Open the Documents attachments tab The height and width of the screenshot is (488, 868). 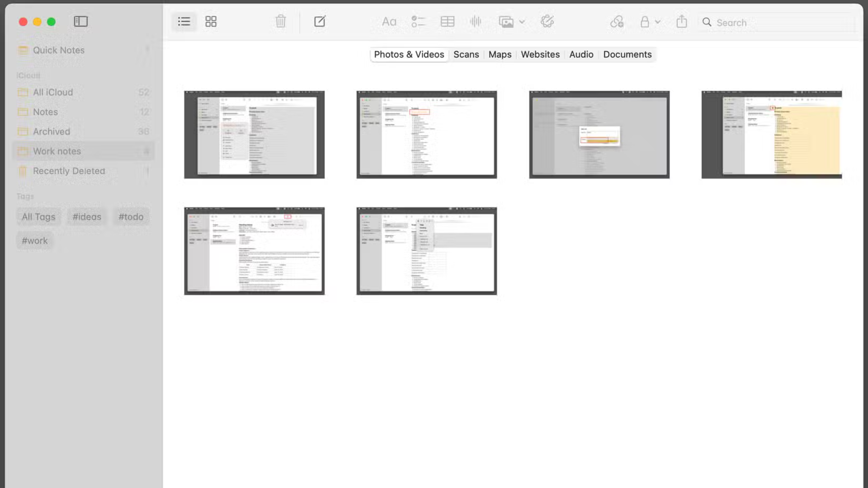[x=627, y=54]
